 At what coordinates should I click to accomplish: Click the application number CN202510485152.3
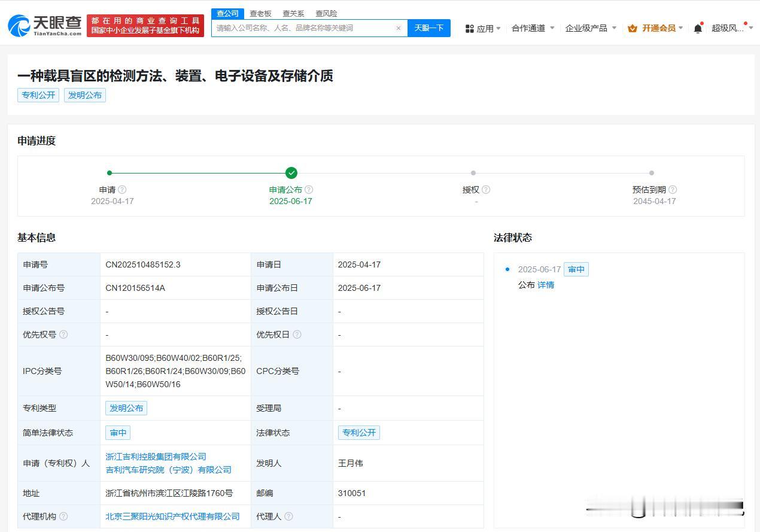(x=143, y=265)
